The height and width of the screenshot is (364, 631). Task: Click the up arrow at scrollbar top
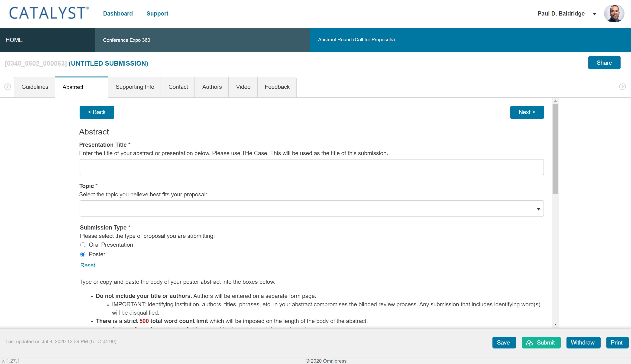point(555,101)
